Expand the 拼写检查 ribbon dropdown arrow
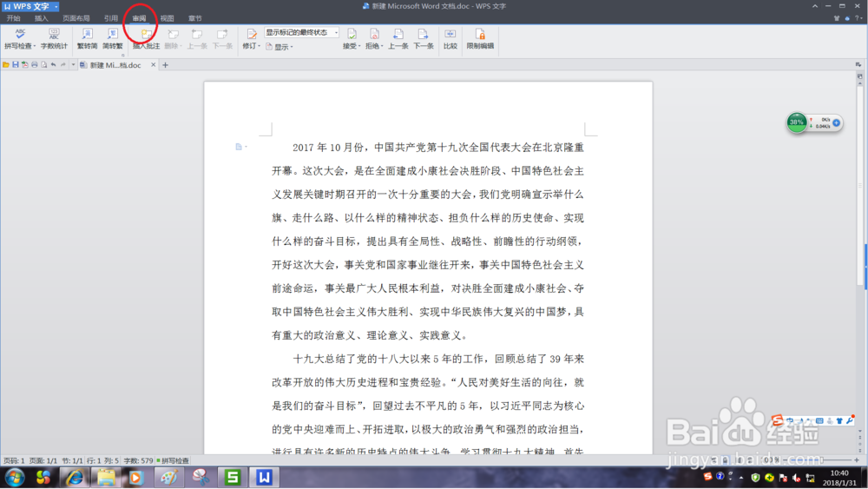Screen dimensions: 868x489 pyautogui.click(x=35, y=47)
